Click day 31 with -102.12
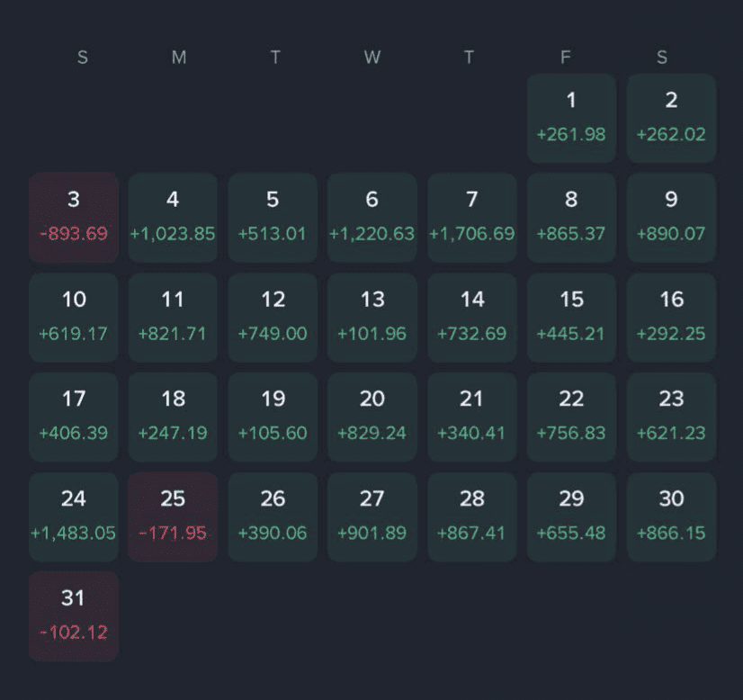The height and width of the screenshot is (700, 743). coord(74,615)
